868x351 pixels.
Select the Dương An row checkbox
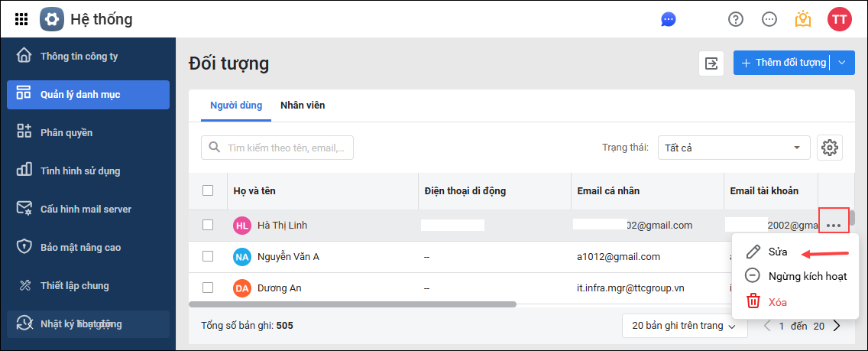pos(208,288)
